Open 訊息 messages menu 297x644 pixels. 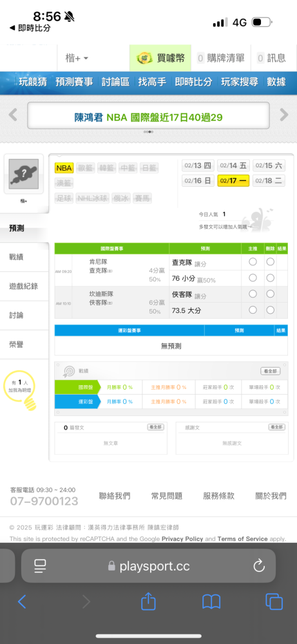click(271, 59)
